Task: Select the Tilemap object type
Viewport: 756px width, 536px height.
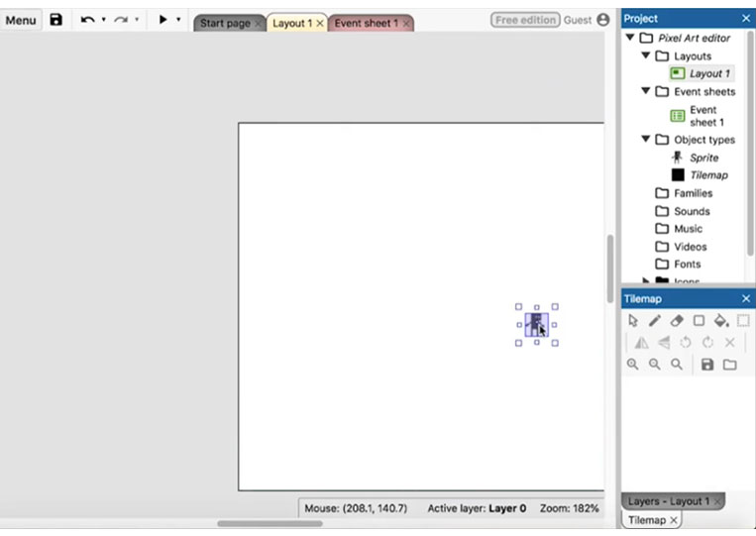Action: tap(708, 175)
